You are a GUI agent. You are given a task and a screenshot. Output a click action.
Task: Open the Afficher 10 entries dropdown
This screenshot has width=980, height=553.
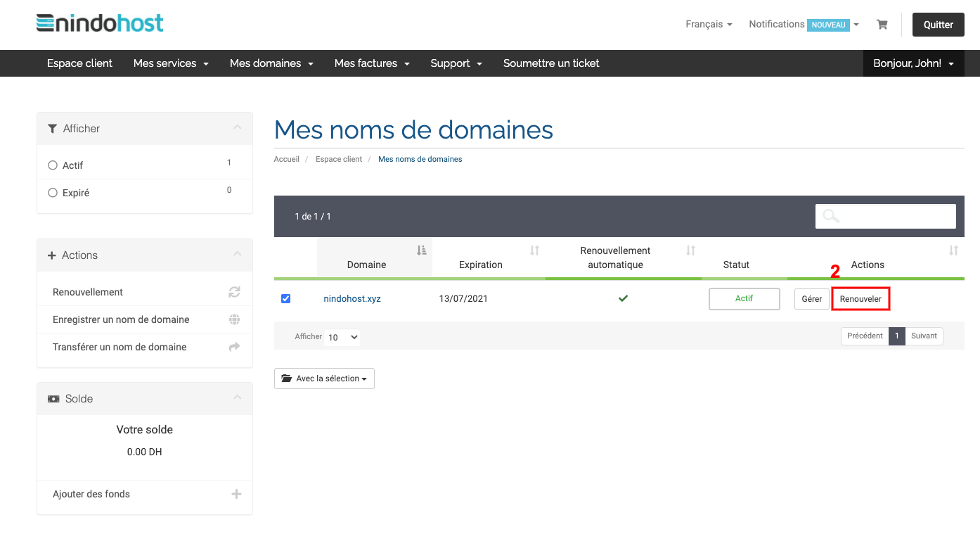[342, 337]
